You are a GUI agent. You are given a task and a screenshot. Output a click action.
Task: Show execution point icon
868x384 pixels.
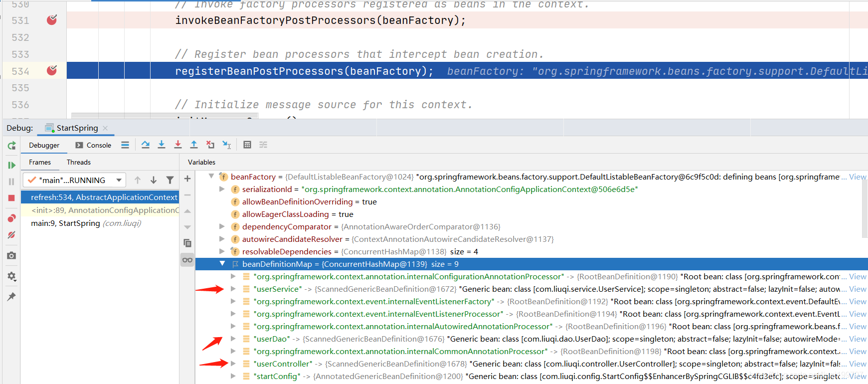tap(125, 145)
